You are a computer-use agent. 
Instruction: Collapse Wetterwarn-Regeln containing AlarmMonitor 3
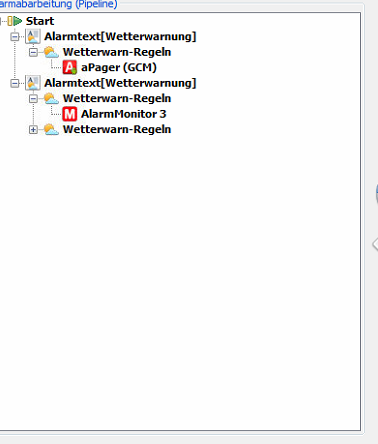(33, 98)
